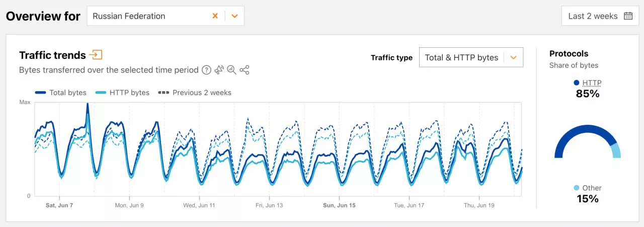This screenshot has height=227, width=644.
Task: Click the Sun, Jun 15 axis date marker
Action: click(x=339, y=205)
